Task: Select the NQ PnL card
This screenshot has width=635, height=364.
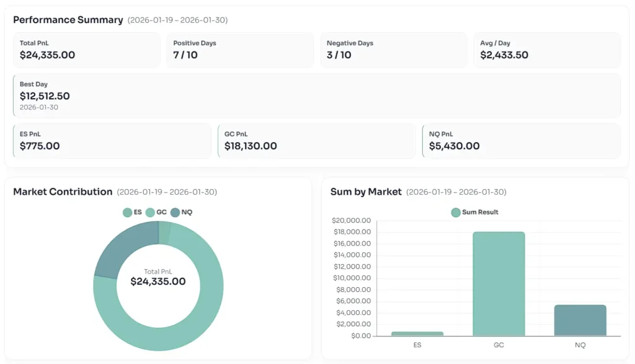Action: pos(521,141)
